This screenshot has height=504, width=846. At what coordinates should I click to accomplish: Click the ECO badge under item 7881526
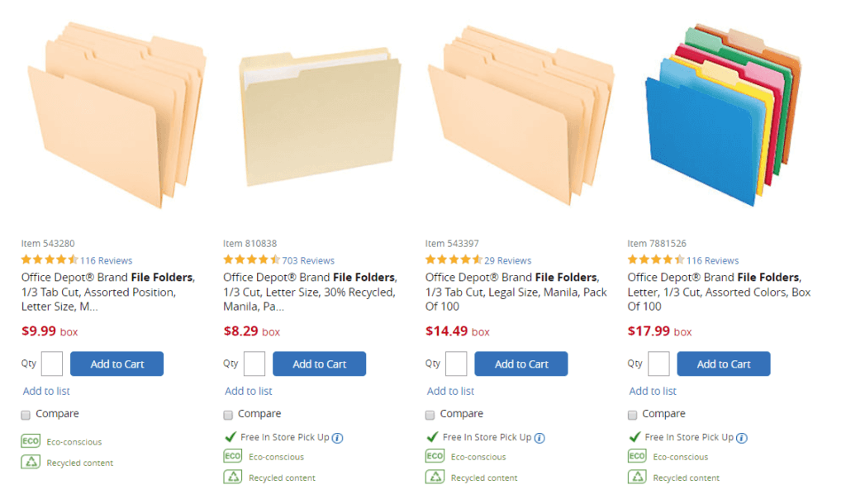point(637,456)
